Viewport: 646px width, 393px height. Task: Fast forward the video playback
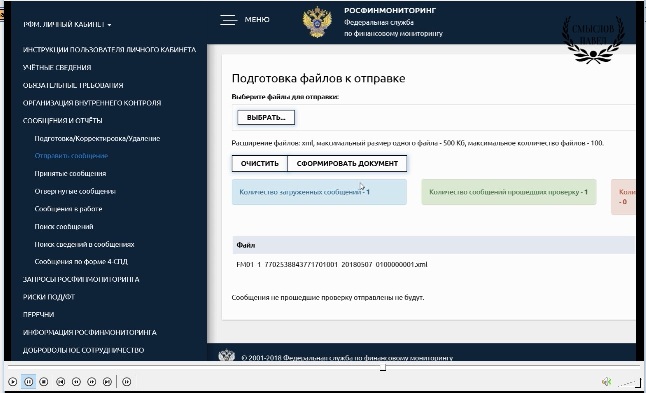coord(91,382)
